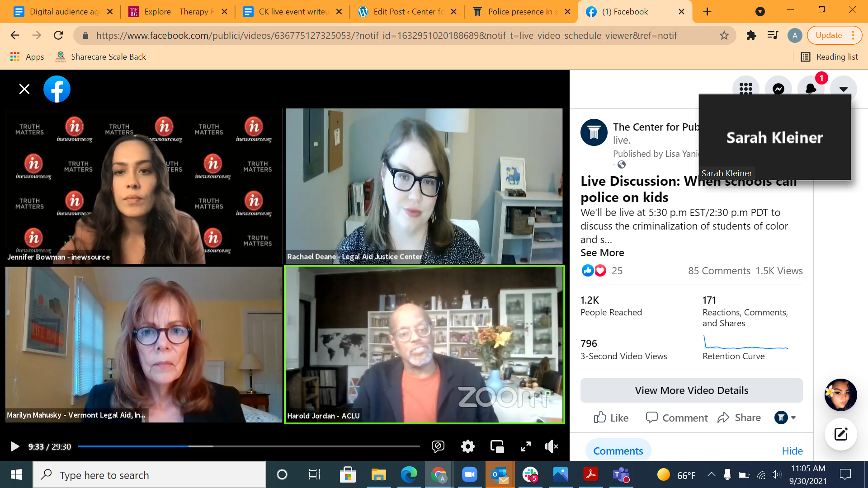
Task: Toggle comment overlay on video
Action: 438,446
